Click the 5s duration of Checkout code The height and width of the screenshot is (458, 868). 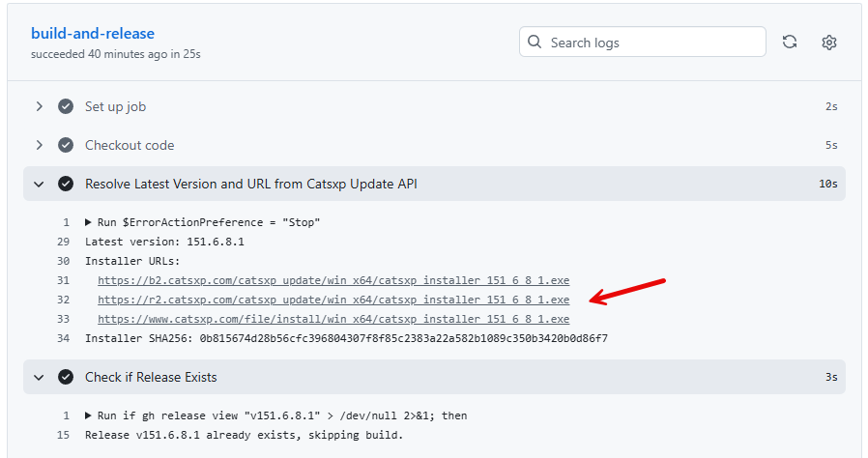click(x=831, y=145)
